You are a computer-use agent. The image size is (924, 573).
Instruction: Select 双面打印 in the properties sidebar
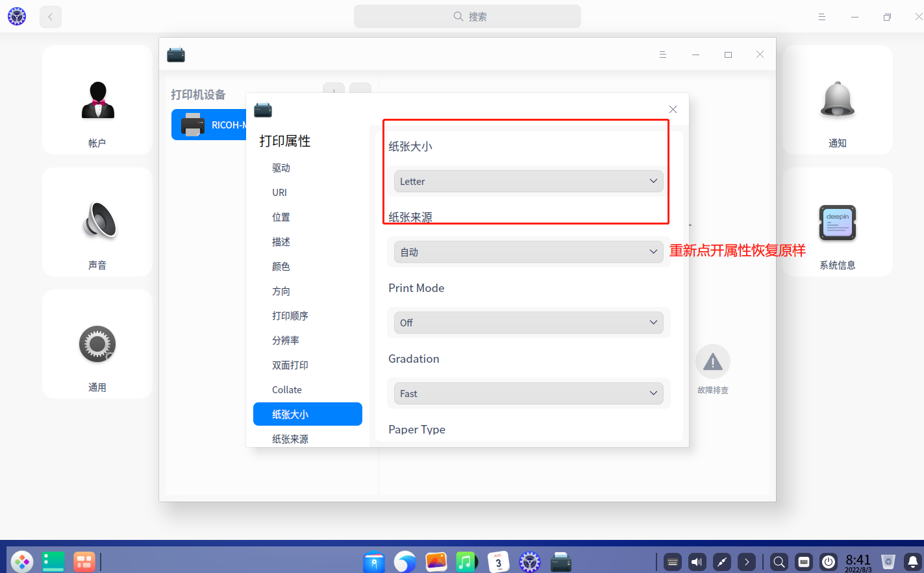click(290, 365)
